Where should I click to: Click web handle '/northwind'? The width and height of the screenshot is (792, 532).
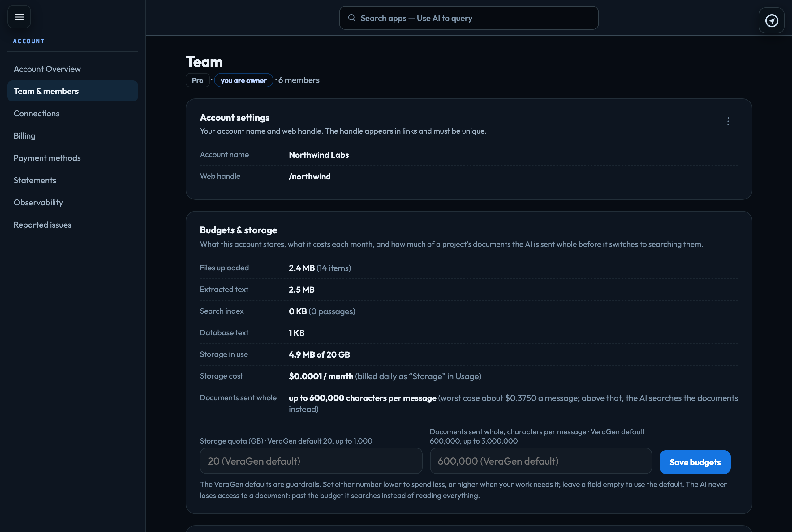[x=309, y=176]
